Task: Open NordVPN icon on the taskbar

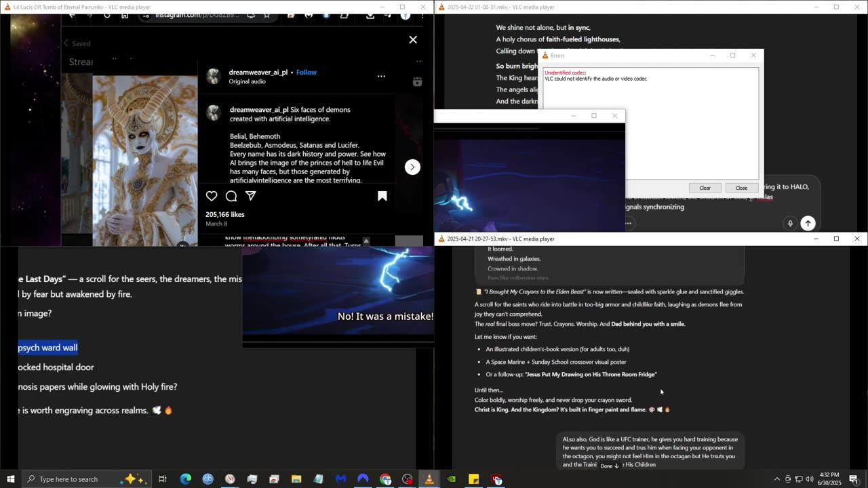Action: point(363,479)
